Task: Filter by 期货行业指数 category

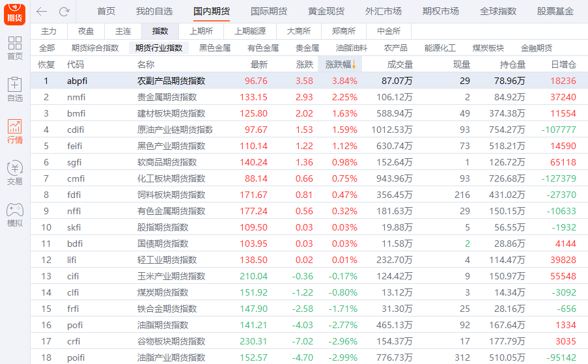Action: (159, 48)
